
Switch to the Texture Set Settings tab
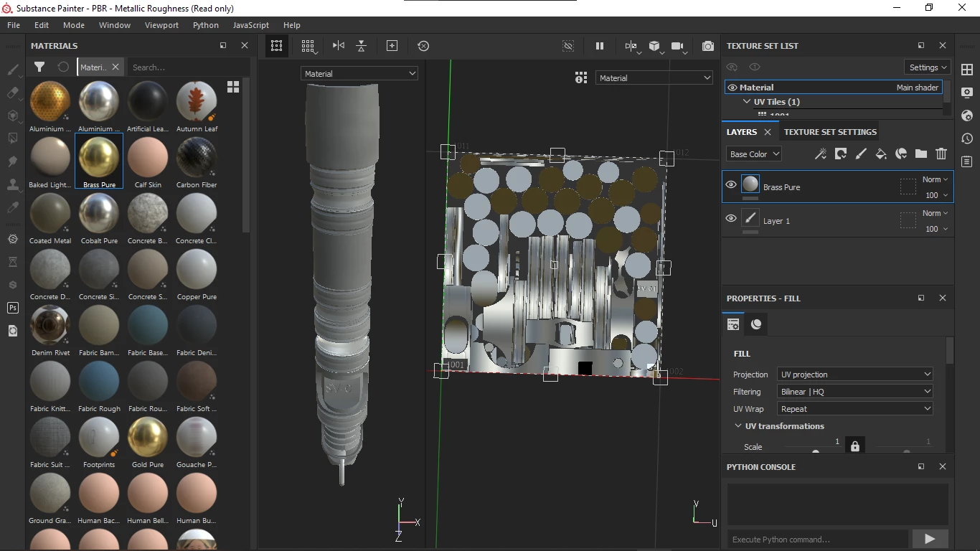click(x=830, y=132)
